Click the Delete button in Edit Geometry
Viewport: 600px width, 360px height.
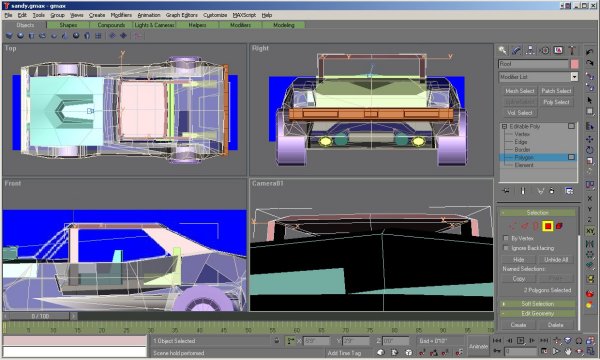[555, 325]
